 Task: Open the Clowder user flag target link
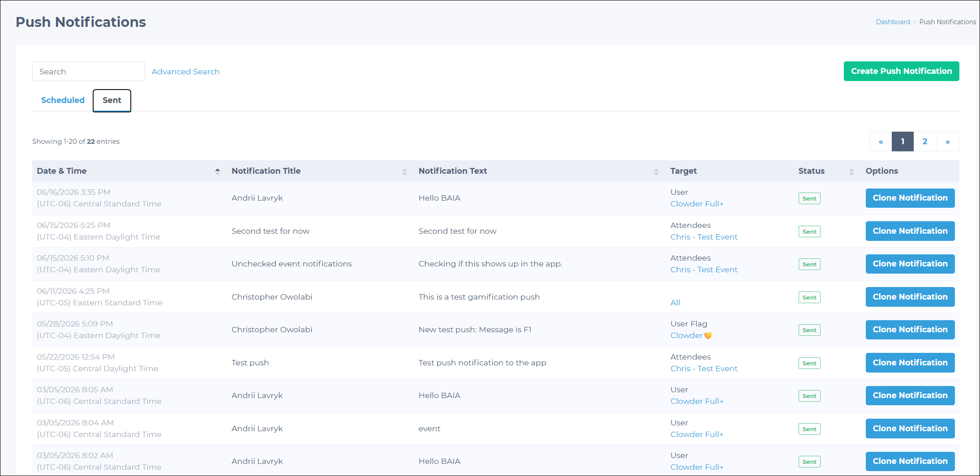coord(691,335)
